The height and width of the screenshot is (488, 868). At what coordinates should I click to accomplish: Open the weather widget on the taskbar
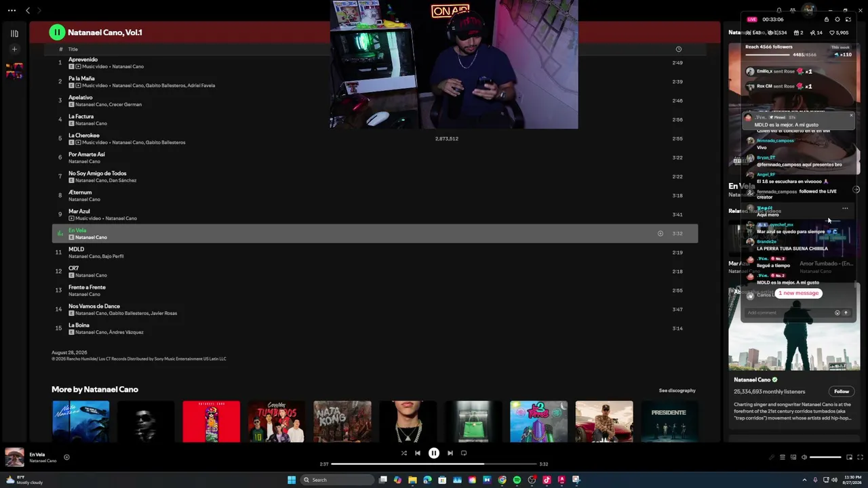[x=24, y=480]
